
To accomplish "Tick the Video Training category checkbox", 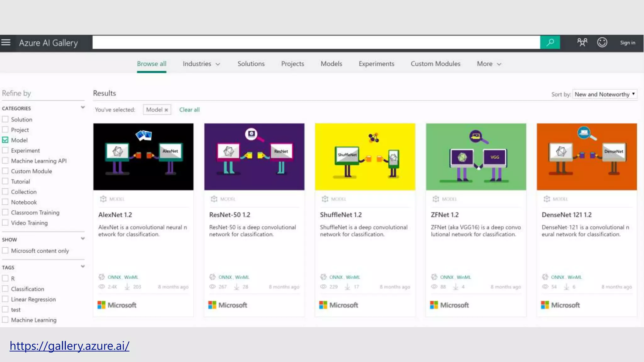I will 5,222.
